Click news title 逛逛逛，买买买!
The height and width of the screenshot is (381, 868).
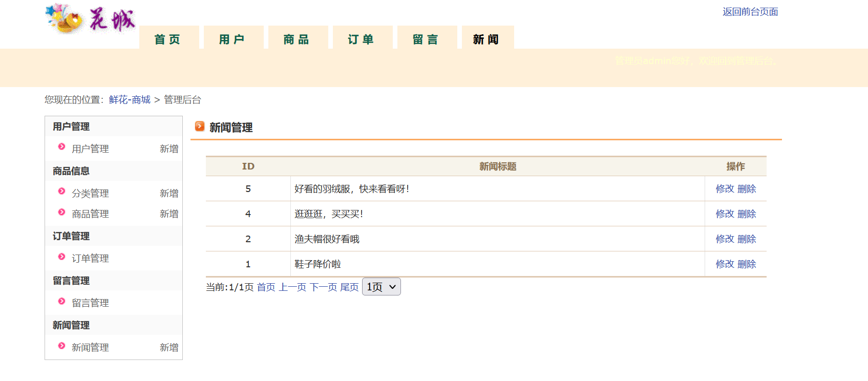(x=329, y=214)
